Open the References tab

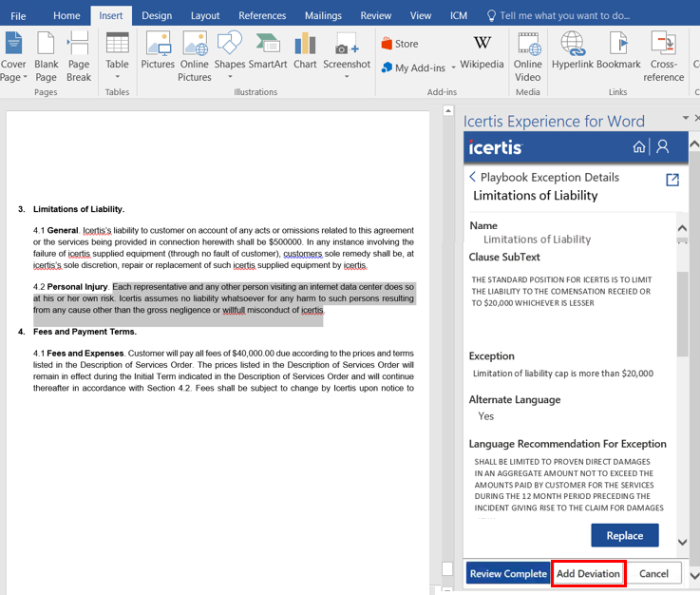point(261,15)
